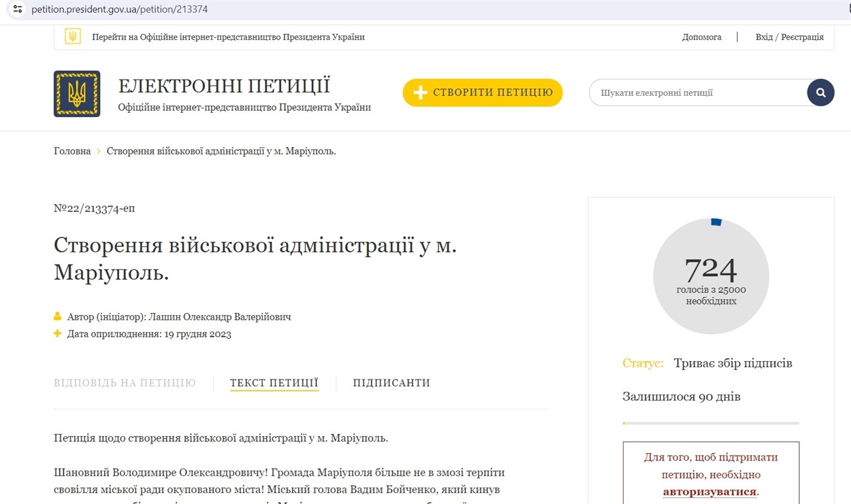The height and width of the screenshot is (504, 851).
Task: Click first petition paragraph line
Action: [221, 438]
